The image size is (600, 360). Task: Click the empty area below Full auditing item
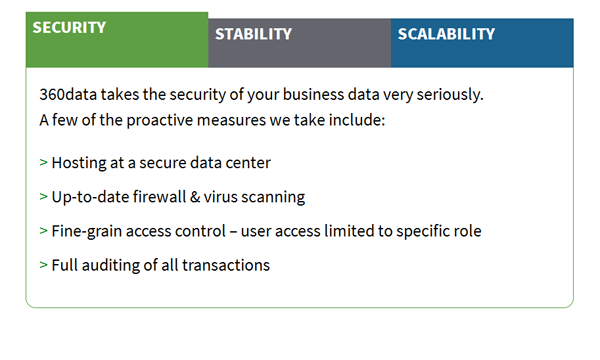(x=300, y=291)
